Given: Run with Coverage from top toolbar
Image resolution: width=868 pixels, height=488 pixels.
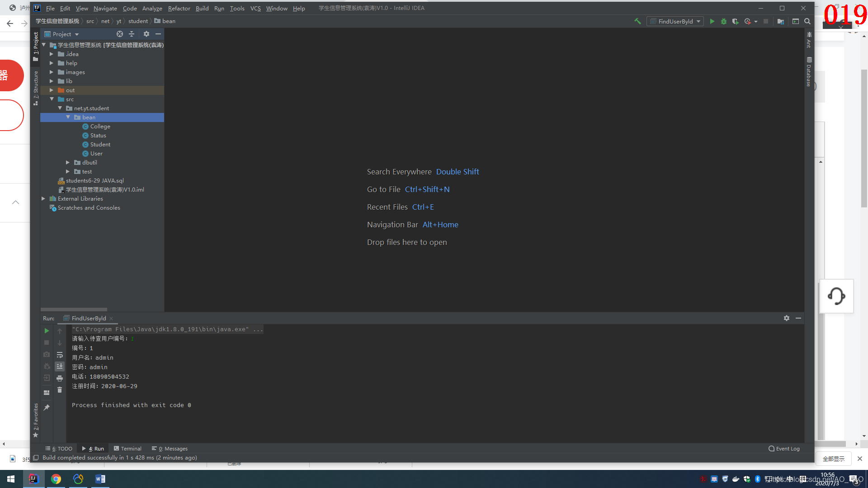Looking at the screenshot, I should [736, 21].
